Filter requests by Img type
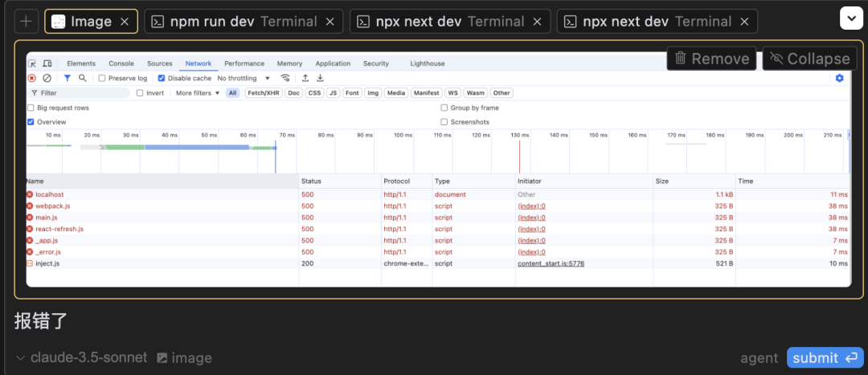This screenshot has width=868, height=375. [373, 93]
